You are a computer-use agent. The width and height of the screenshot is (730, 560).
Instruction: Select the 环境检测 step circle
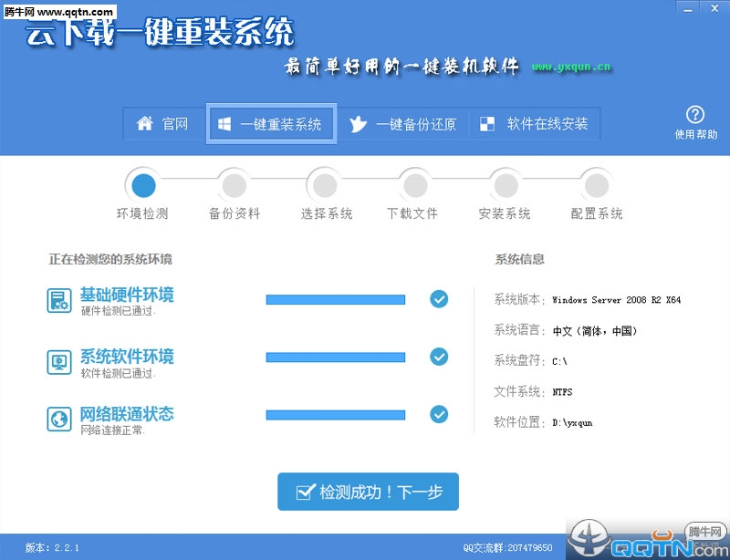(143, 185)
